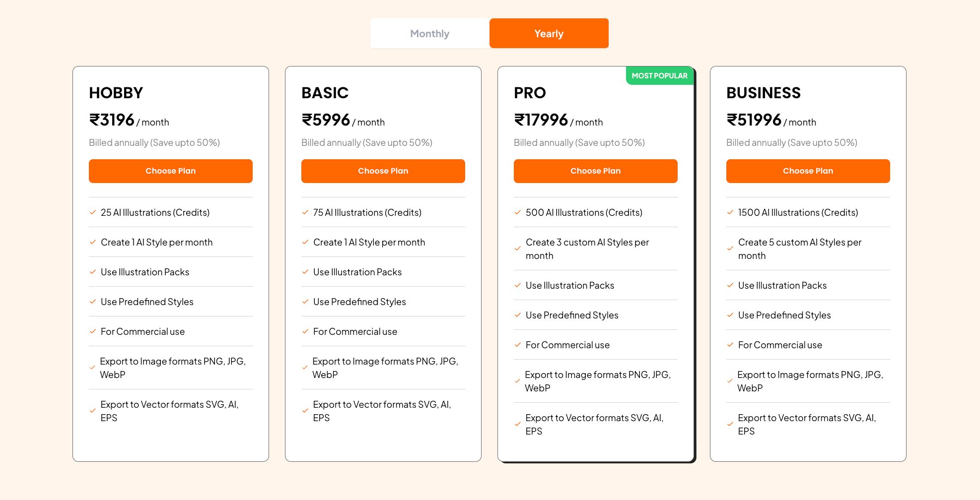Click the Pro price ₹17996 text
Viewport: 980px width, 500px height.
coord(541,120)
